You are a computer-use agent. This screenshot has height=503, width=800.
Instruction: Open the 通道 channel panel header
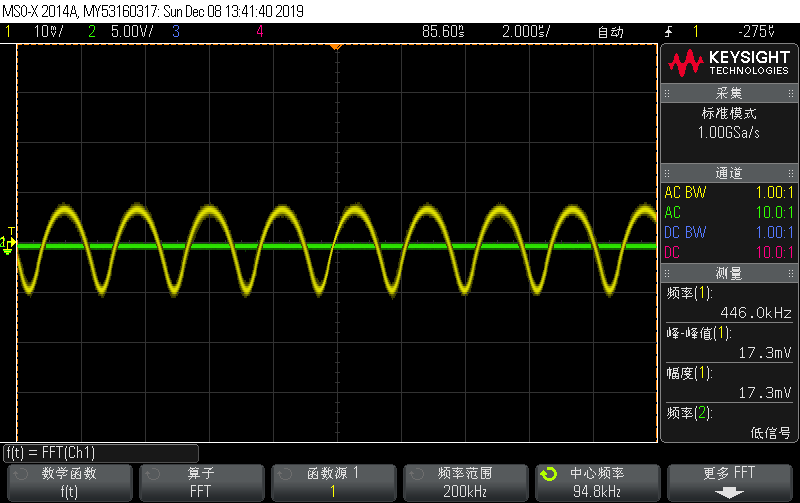[729, 173]
